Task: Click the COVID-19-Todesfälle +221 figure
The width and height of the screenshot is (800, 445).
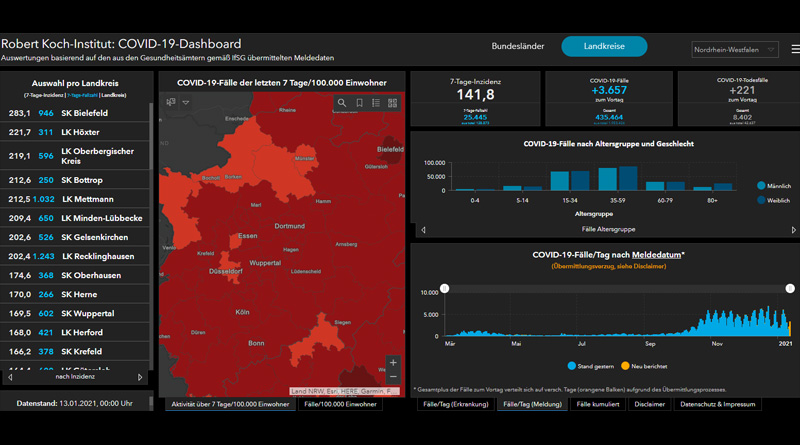Action: (x=742, y=90)
